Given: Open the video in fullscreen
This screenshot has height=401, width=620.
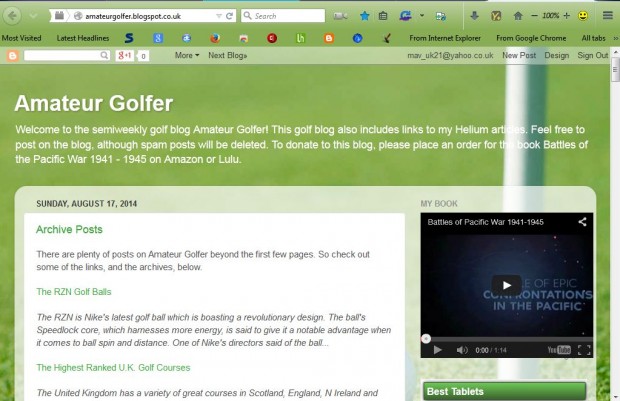Looking at the screenshot, I should pyautogui.click(x=585, y=350).
